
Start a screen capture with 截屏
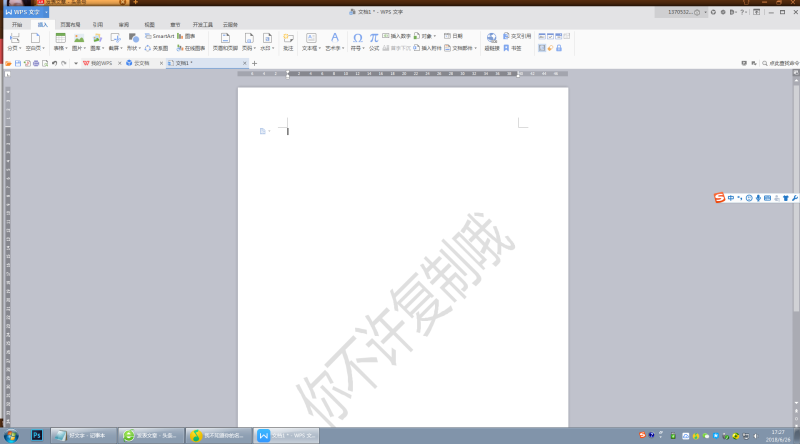coord(115,41)
